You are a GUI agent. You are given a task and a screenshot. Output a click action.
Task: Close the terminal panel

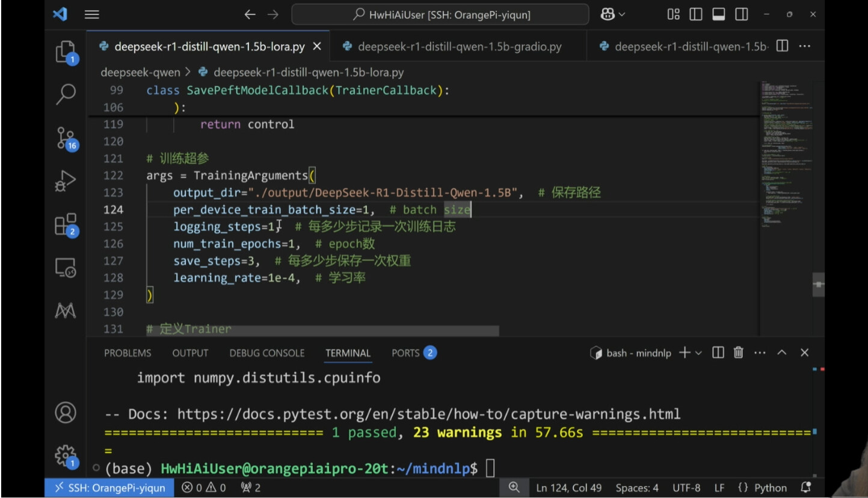[805, 353]
